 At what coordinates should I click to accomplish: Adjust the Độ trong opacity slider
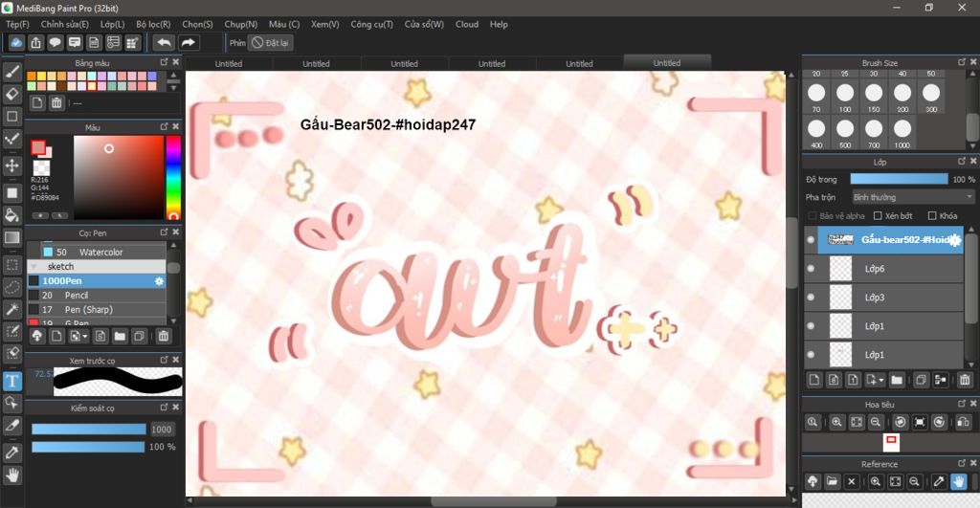tap(899, 179)
